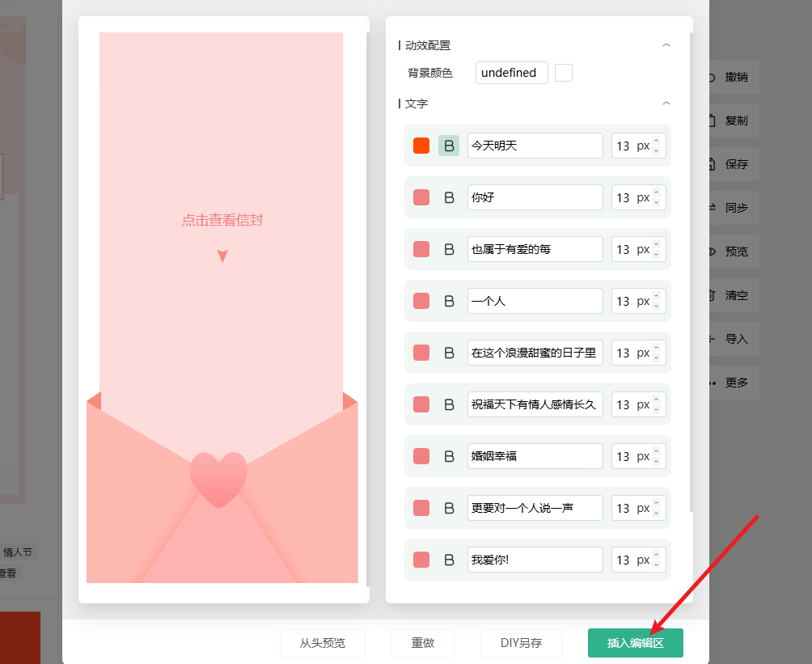Click the 重做 button
Image resolution: width=812 pixels, height=664 pixels.
click(423, 643)
